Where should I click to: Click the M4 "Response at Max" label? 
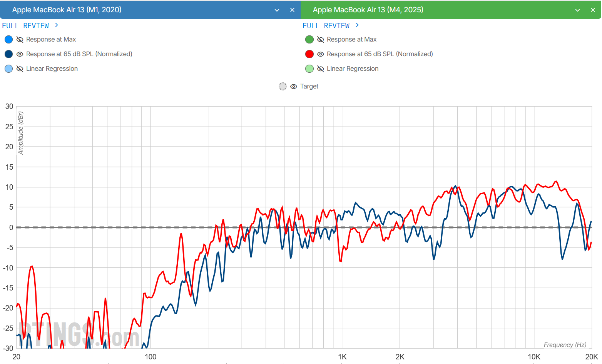pyautogui.click(x=351, y=40)
